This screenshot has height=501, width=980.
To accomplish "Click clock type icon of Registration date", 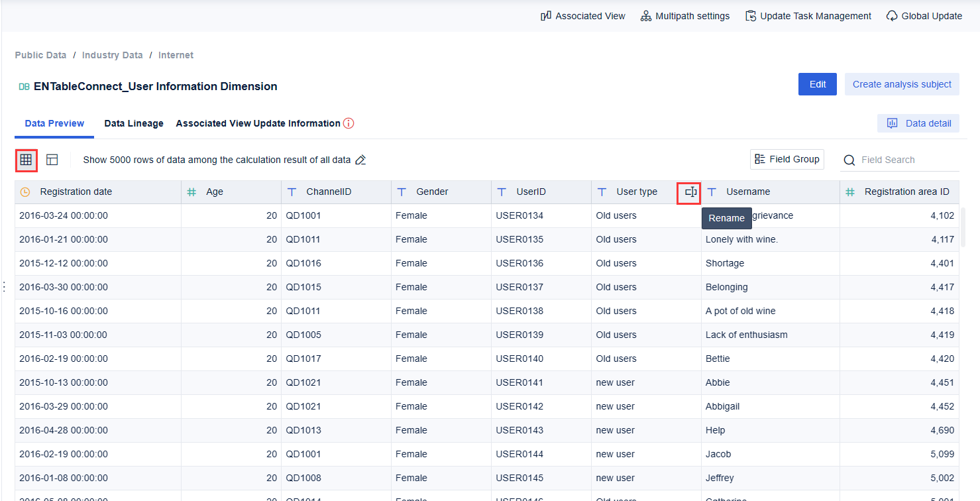I will pyautogui.click(x=25, y=192).
